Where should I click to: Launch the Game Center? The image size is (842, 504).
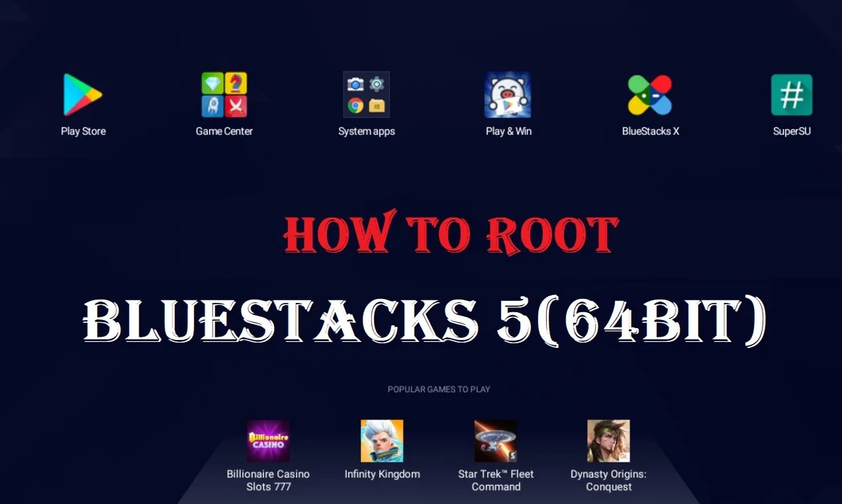point(224,94)
